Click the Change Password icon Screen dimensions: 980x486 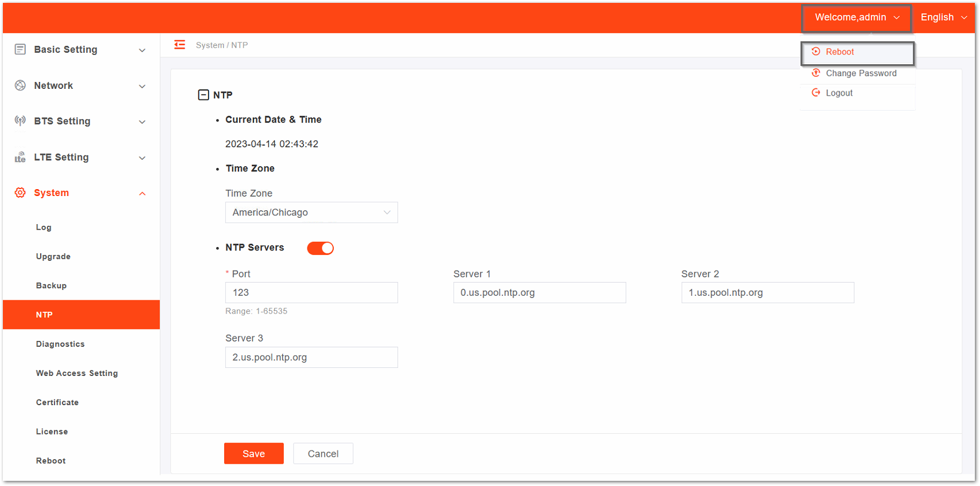coord(815,73)
